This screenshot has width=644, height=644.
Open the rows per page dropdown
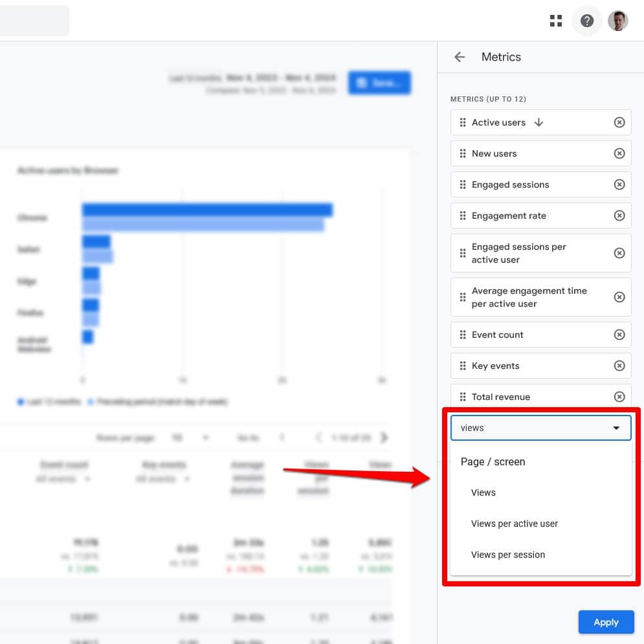205,438
